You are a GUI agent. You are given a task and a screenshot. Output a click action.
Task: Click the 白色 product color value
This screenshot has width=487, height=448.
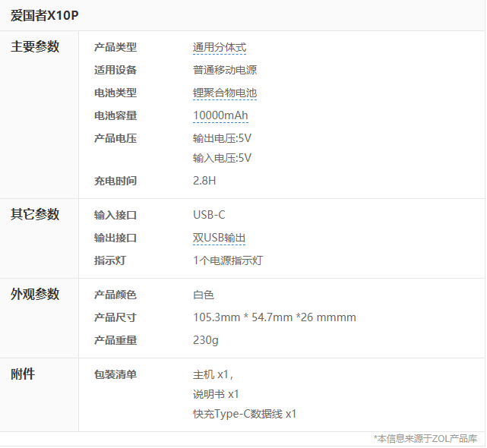(204, 295)
